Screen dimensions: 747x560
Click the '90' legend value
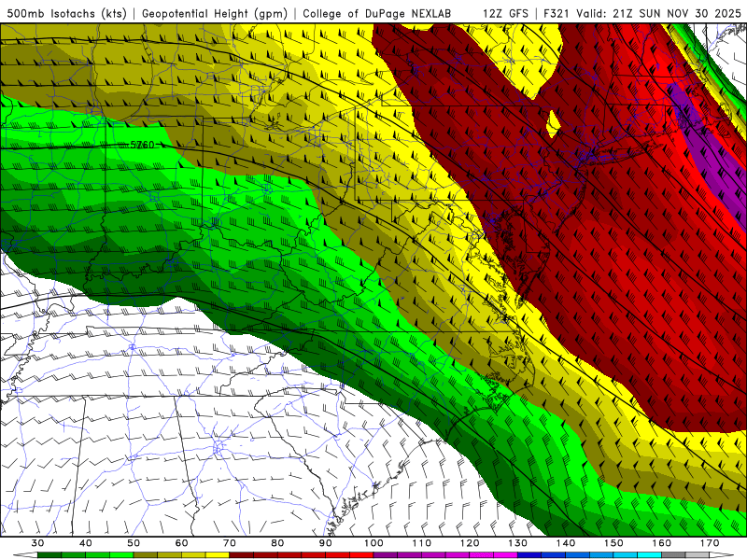(326, 543)
